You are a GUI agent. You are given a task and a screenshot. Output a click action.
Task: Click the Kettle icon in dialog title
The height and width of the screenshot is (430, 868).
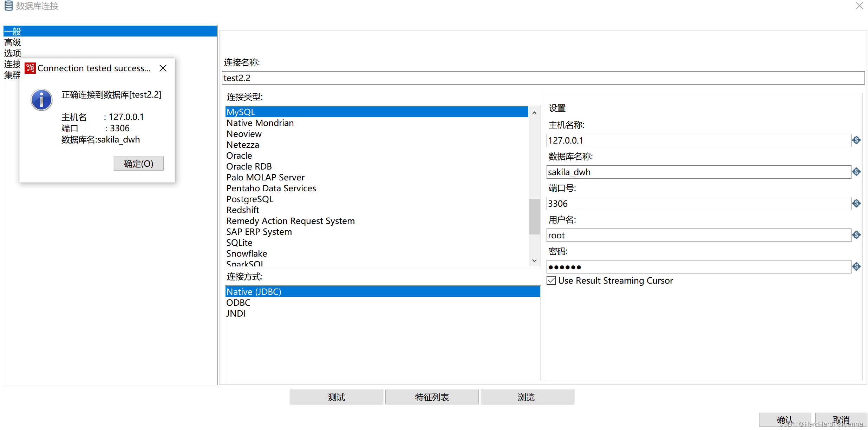[x=30, y=68]
